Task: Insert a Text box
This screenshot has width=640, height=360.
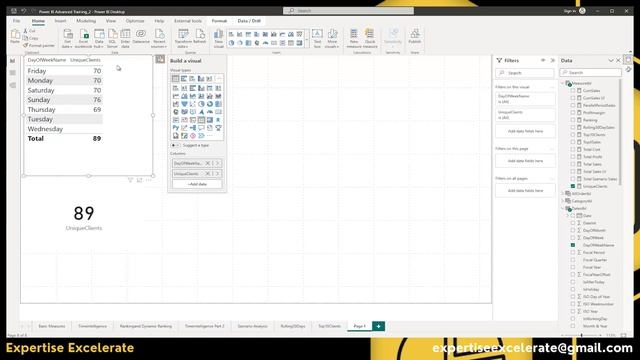Action: pyautogui.click(x=317, y=39)
